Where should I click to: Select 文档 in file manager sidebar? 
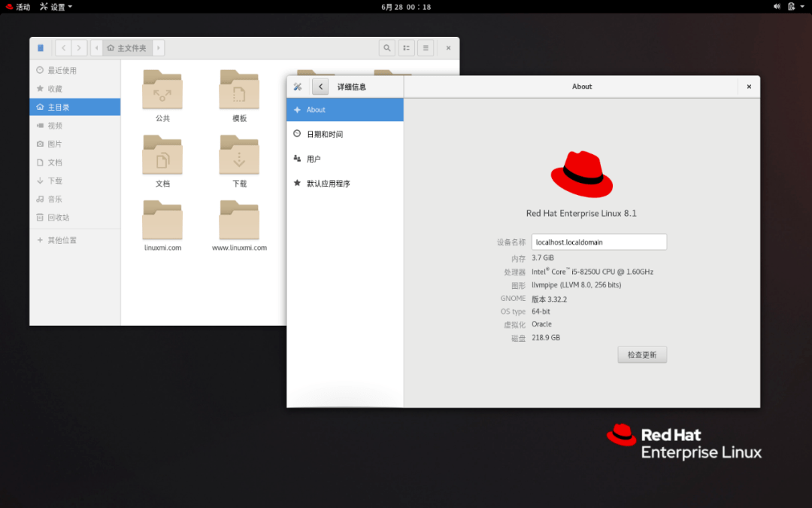coord(75,163)
